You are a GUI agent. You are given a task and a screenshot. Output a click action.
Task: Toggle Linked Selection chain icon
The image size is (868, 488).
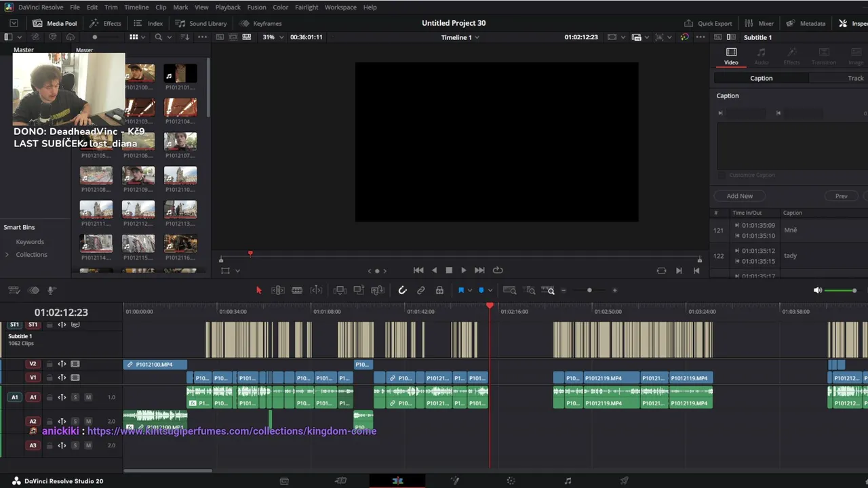[421, 290]
